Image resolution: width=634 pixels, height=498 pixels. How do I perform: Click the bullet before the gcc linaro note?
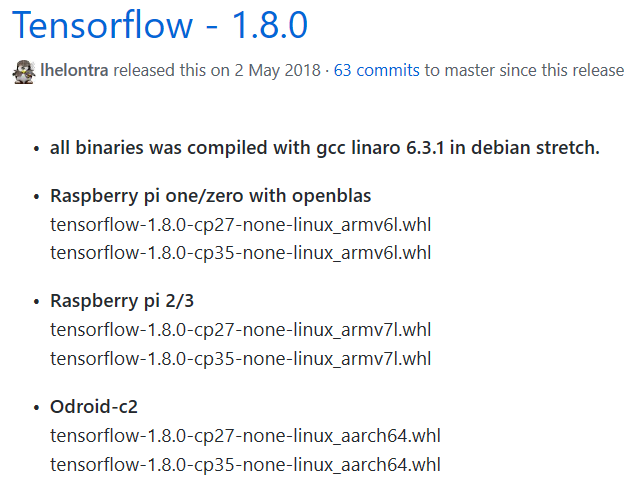click(34, 149)
